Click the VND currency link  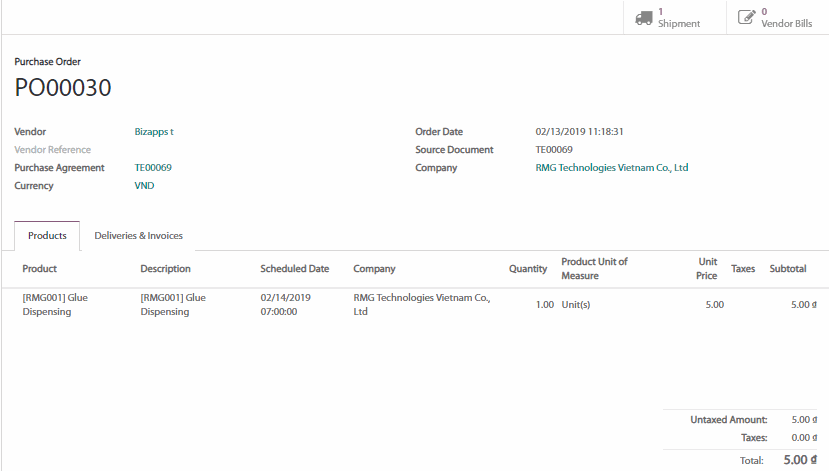coord(144,186)
